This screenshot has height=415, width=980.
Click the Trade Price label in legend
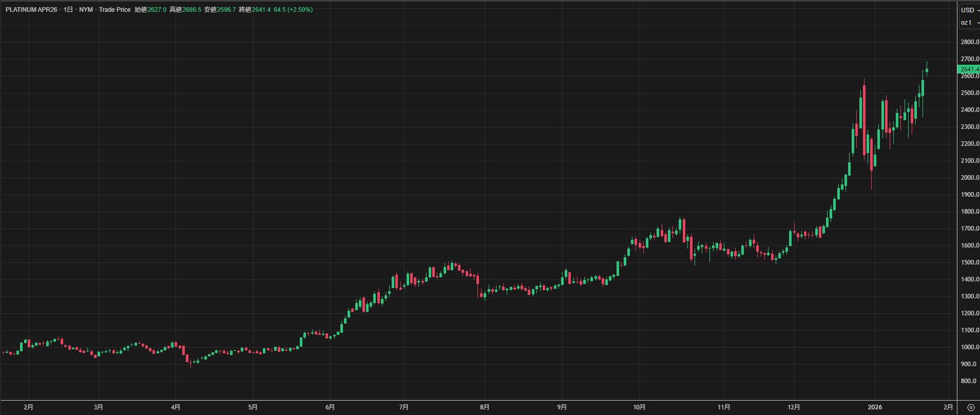(115, 10)
